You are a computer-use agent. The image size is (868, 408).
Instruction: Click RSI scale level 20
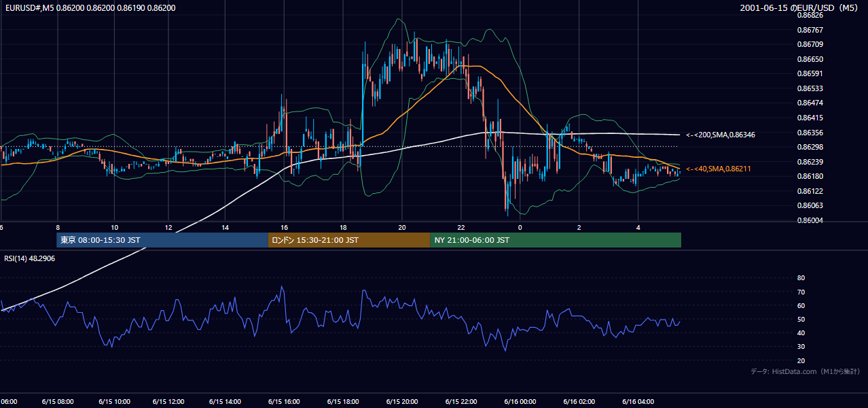click(801, 360)
